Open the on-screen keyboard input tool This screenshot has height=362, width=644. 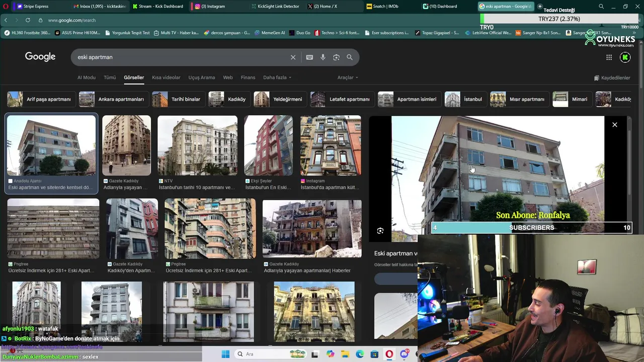309,57
